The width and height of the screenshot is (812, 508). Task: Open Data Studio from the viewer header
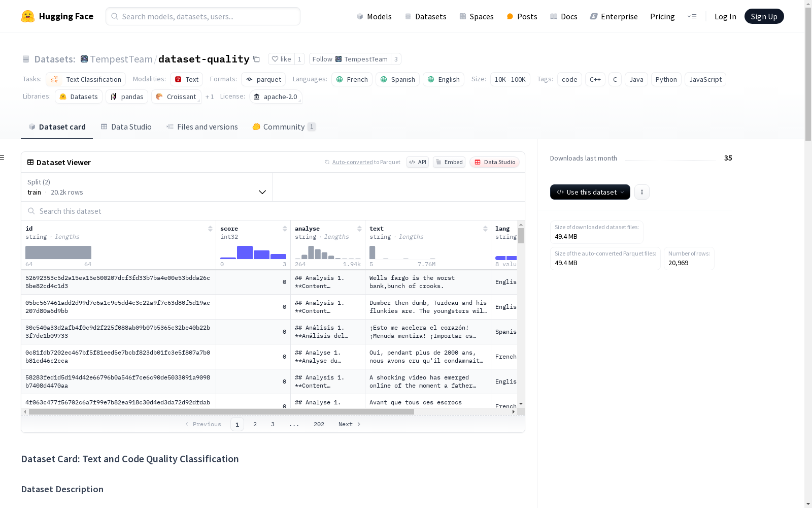click(x=495, y=162)
